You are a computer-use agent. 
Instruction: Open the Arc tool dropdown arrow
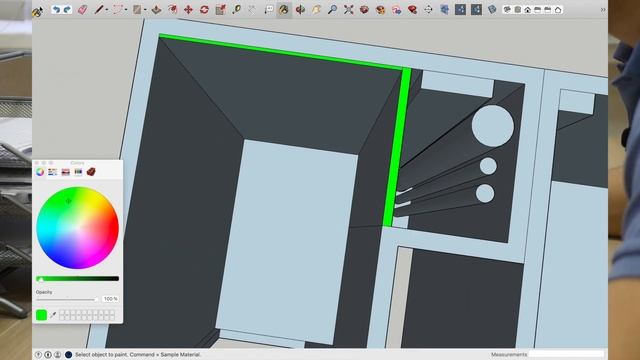[x=126, y=10]
